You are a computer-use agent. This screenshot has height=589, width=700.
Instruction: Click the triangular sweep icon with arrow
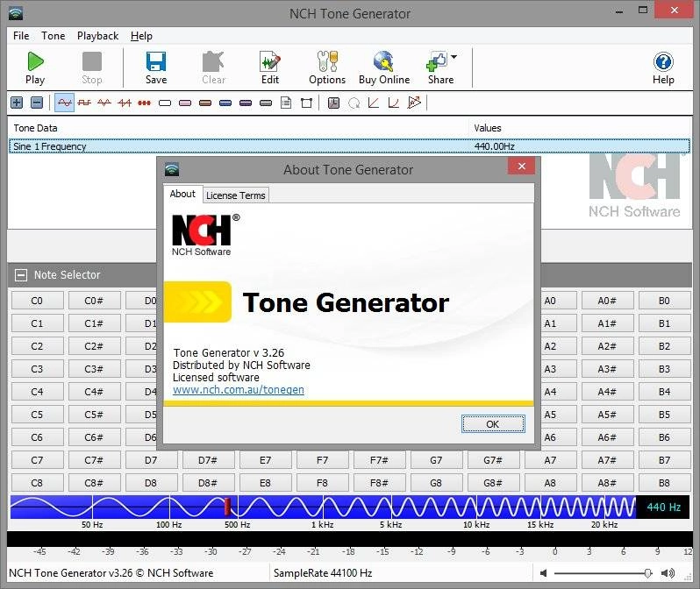414,103
